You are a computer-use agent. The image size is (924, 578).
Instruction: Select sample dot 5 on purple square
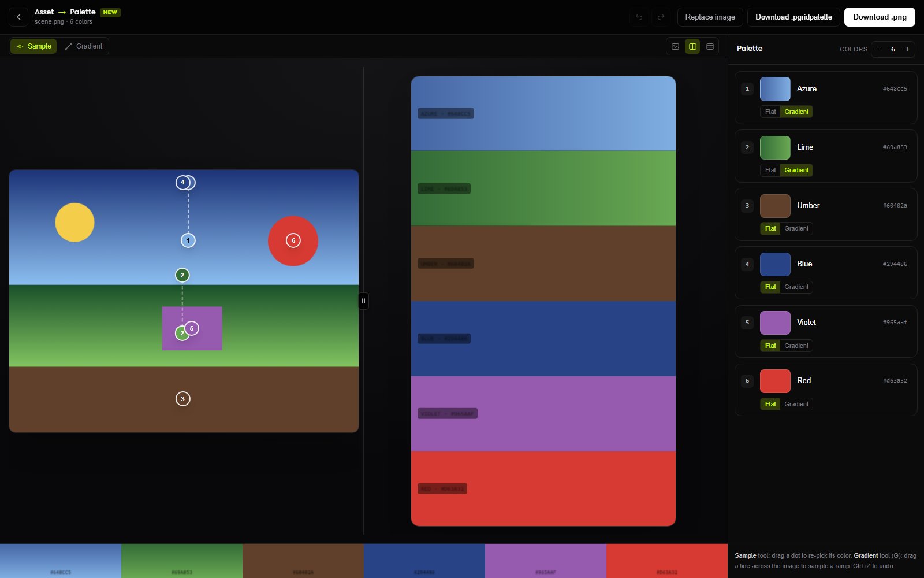coord(192,328)
